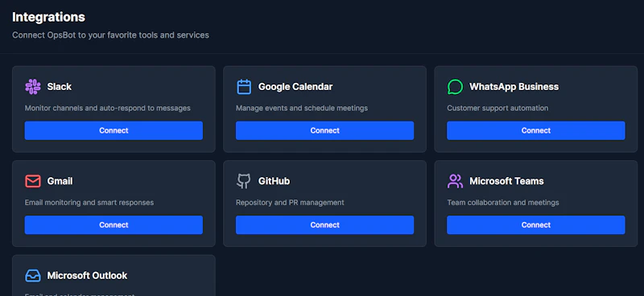
Task: Click the WhatsApp Business chat bubble icon
Action: 455,87
